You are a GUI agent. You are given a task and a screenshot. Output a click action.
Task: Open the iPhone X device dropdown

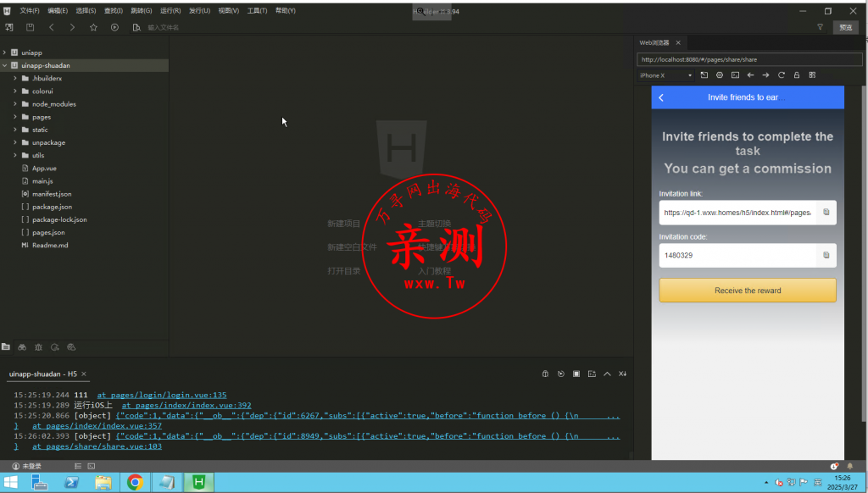[665, 75]
